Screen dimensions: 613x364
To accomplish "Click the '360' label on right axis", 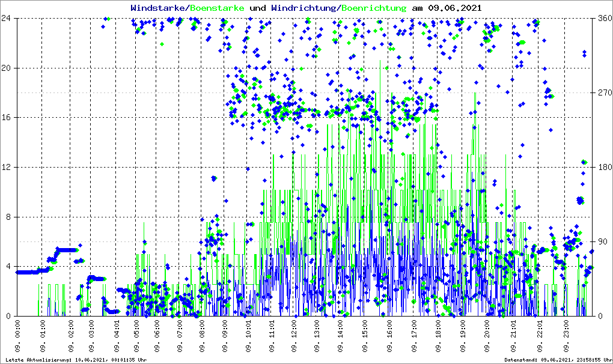I will tap(603, 18).
